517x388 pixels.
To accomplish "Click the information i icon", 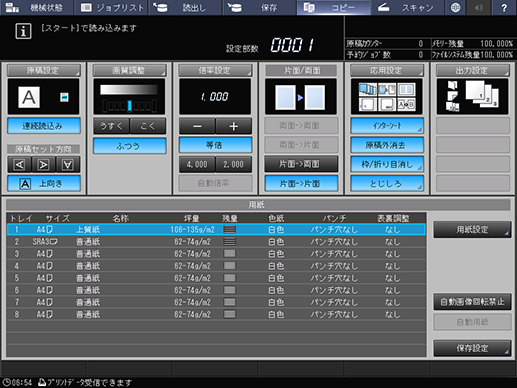I will click(x=23, y=31).
